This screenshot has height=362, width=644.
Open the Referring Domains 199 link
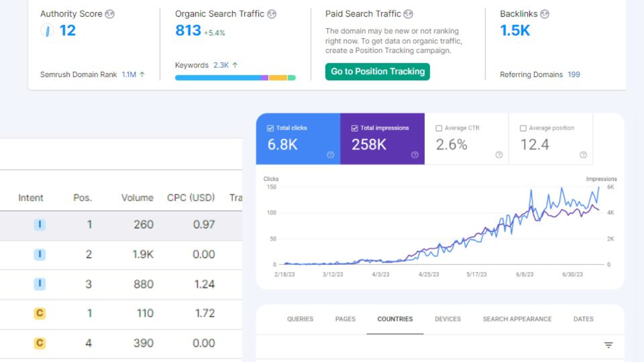click(x=574, y=74)
